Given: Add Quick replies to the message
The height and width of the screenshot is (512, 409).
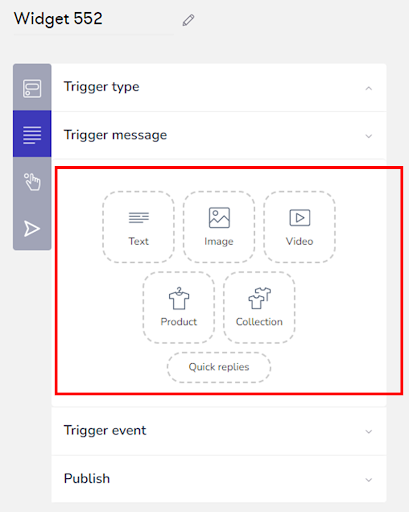Looking at the screenshot, I should (219, 367).
